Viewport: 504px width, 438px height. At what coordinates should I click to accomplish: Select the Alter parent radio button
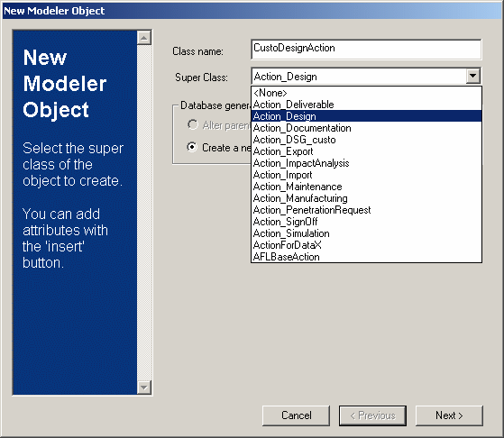coord(193,124)
